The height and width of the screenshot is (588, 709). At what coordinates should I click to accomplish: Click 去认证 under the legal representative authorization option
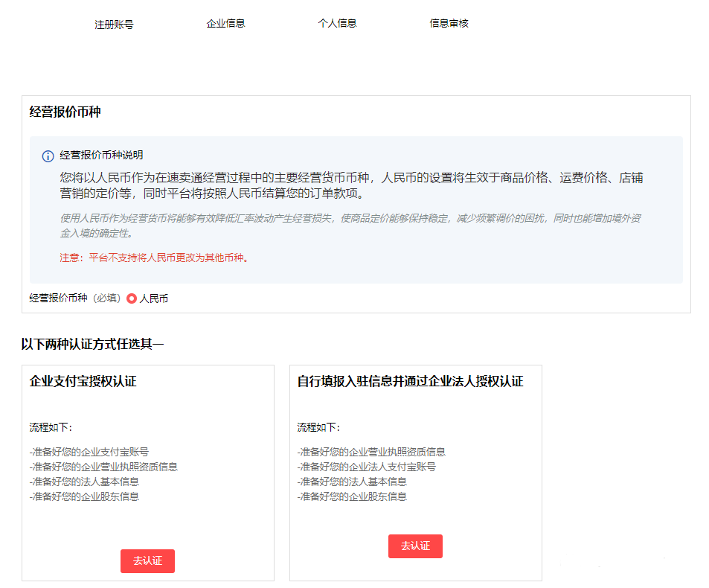[414, 546]
